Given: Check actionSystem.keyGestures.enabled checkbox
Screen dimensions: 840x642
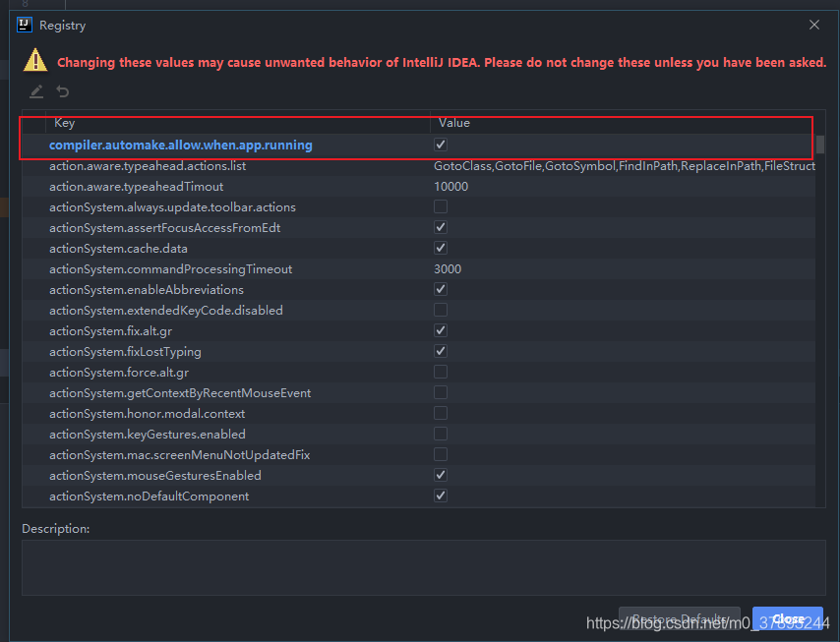Looking at the screenshot, I should (x=441, y=434).
